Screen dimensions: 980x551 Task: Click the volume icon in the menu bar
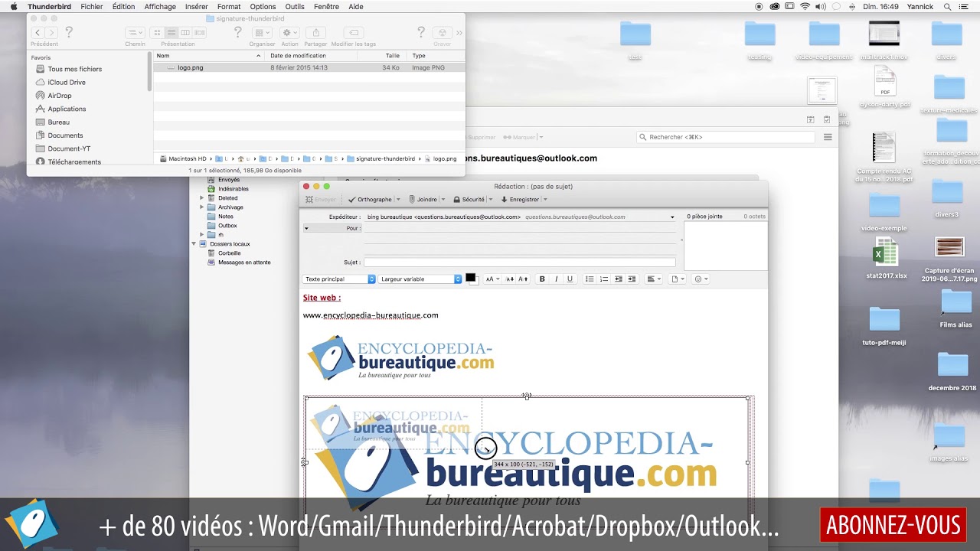pyautogui.click(x=821, y=6)
